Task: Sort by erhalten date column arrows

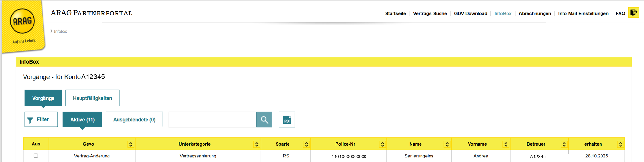Action: (620, 144)
